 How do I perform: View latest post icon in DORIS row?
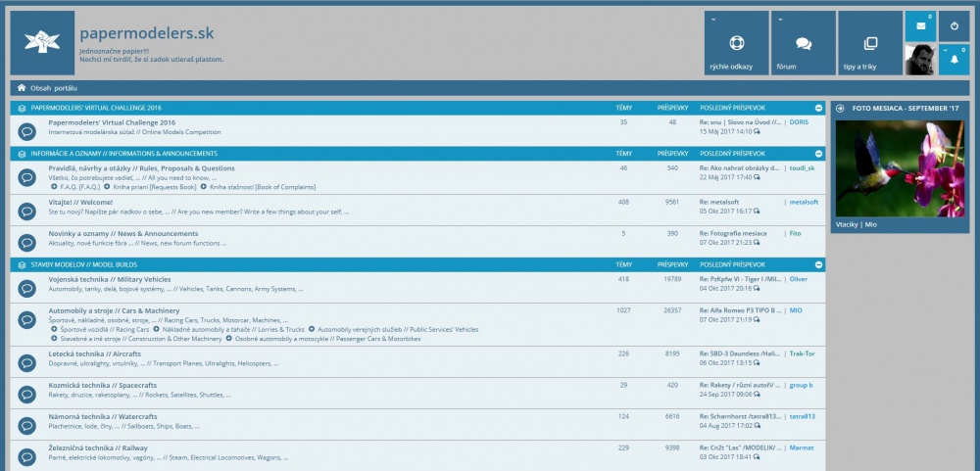757,132
